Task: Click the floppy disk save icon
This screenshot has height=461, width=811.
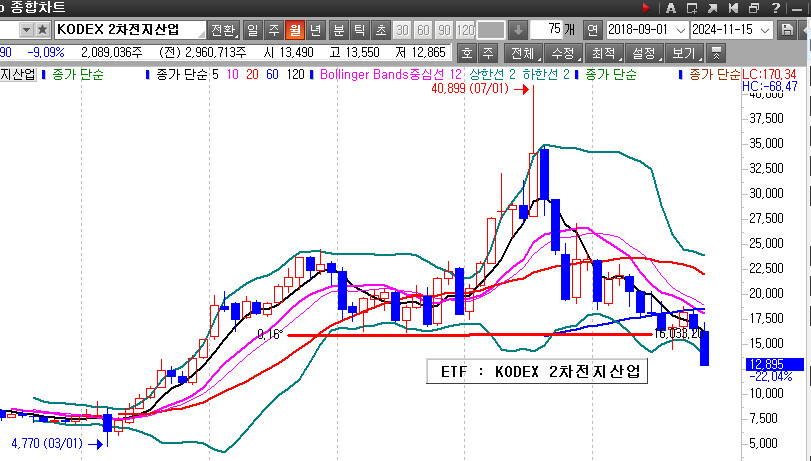Action: (x=787, y=29)
